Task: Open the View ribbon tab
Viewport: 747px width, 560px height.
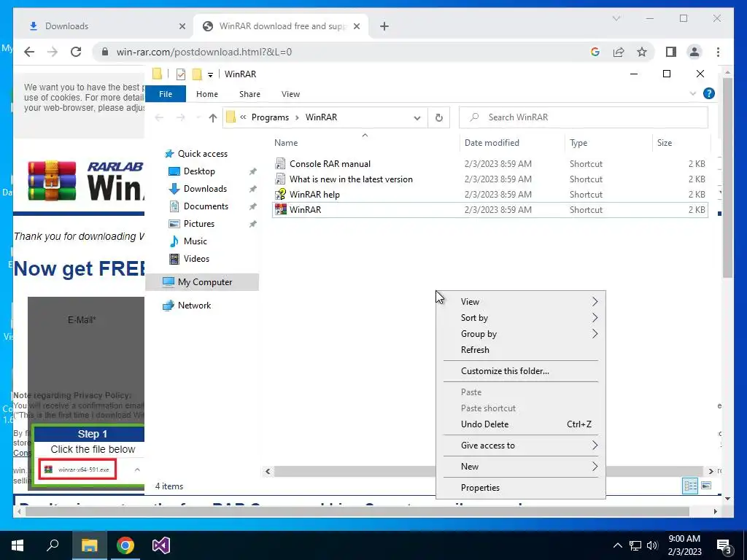Action: click(x=290, y=94)
